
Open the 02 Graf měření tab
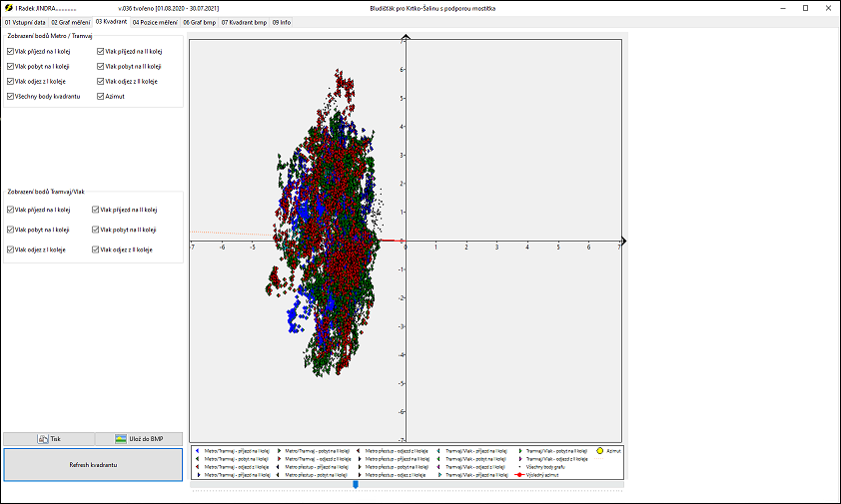pyautogui.click(x=71, y=21)
